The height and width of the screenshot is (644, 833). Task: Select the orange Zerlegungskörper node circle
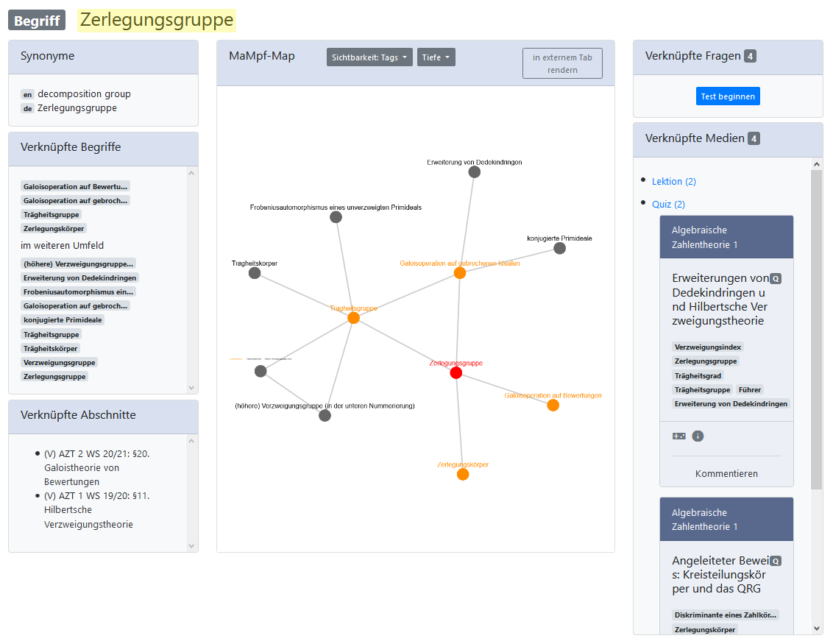[463, 475]
